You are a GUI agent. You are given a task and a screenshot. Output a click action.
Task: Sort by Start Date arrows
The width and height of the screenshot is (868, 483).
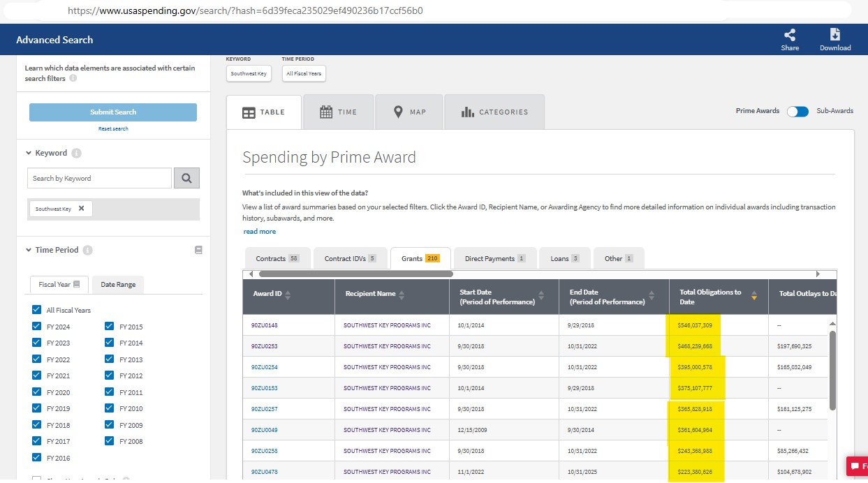coord(541,296)
